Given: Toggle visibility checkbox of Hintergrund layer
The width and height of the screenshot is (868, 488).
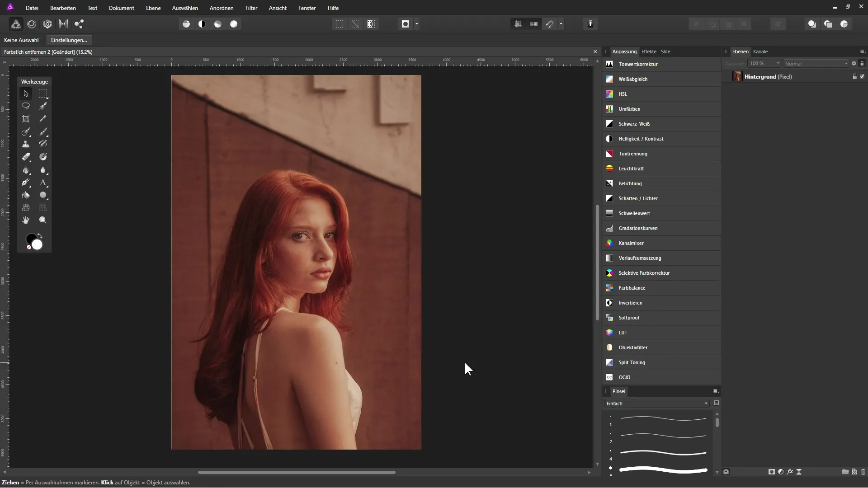Looking at the screenshot, I should click(x=862, y=77).
